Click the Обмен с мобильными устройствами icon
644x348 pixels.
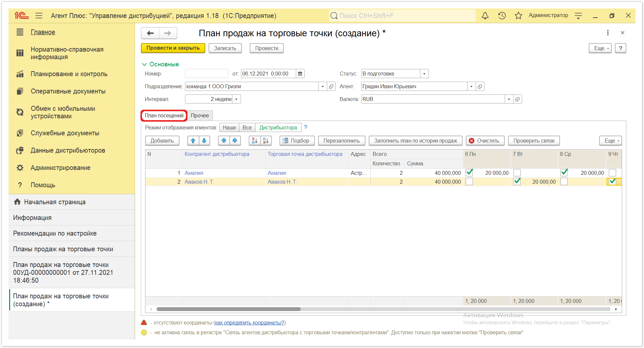pyautogui.click(x=20, y=112)
